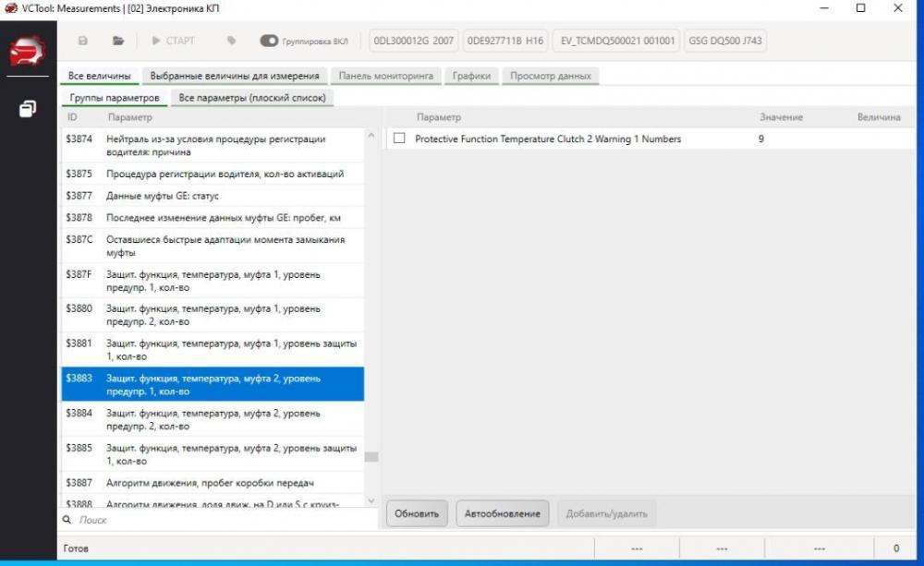The width and height of the screenshot is (924, 566).
Task: Click the red car logo in sidebar
Action: tap(28, 53)
